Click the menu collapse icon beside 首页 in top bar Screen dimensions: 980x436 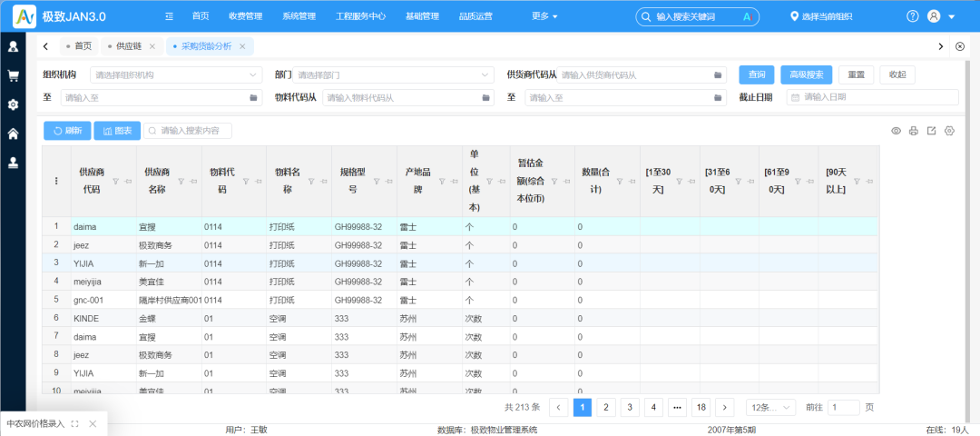point(169,16)
